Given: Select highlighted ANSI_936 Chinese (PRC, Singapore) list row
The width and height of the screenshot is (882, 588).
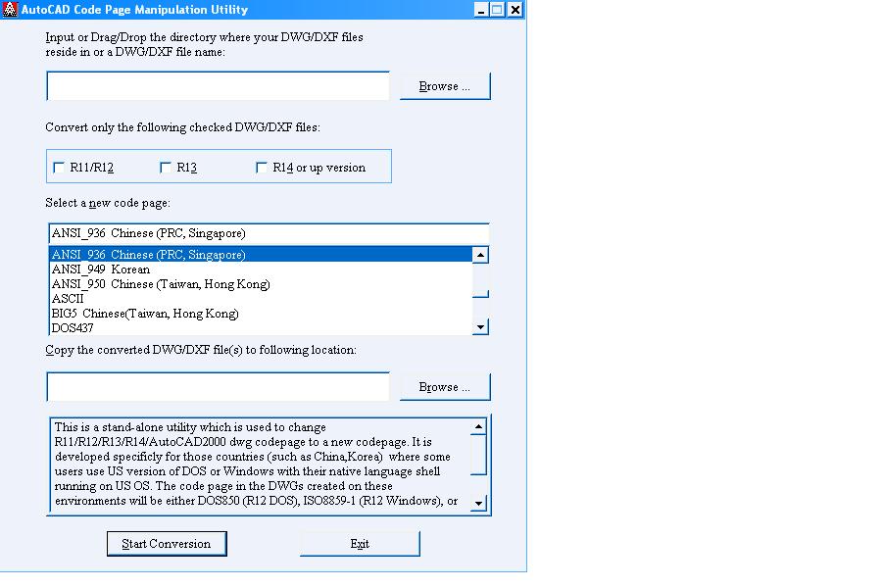Looking at the screenshot, I should click(x=261, y=255).
